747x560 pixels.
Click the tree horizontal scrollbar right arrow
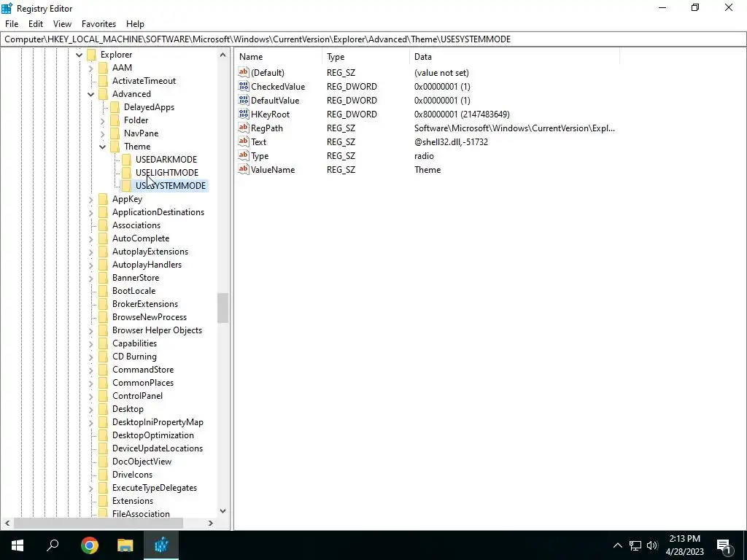tap(211, 523)
